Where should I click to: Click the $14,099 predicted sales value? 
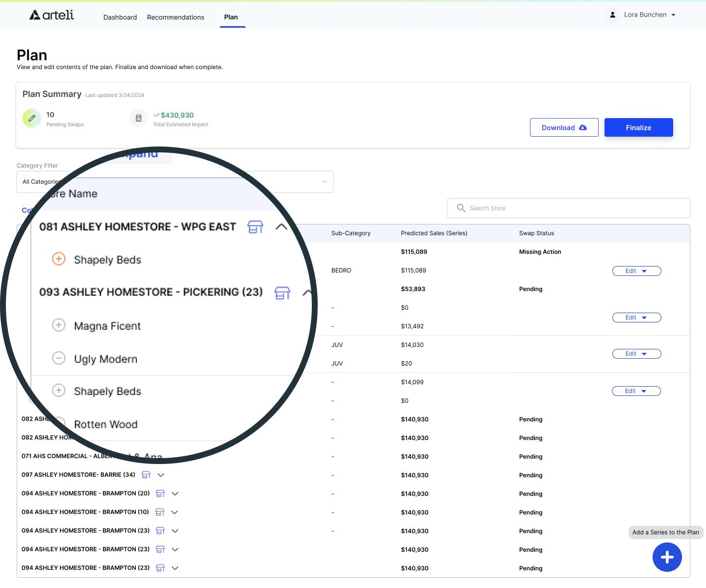click(x=412, y=382)
